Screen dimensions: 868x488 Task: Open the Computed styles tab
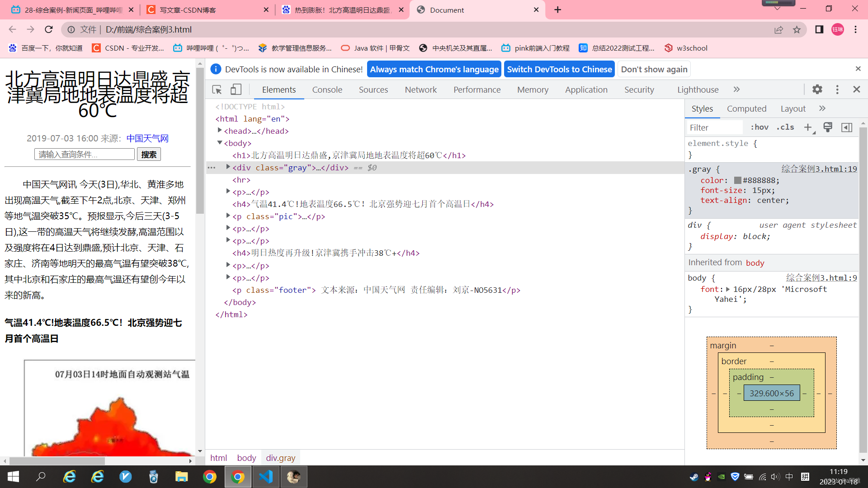point(746,109)
